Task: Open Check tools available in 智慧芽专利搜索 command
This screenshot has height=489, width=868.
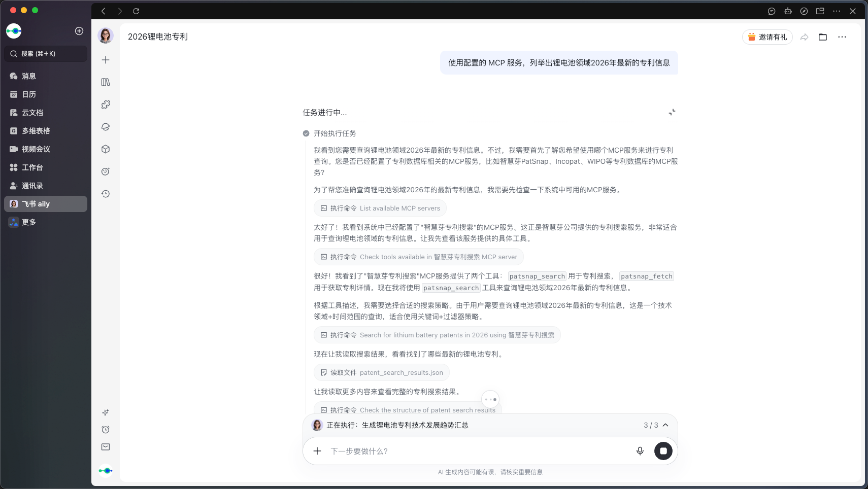Action: pyautogui.click(x=419, y=257)
